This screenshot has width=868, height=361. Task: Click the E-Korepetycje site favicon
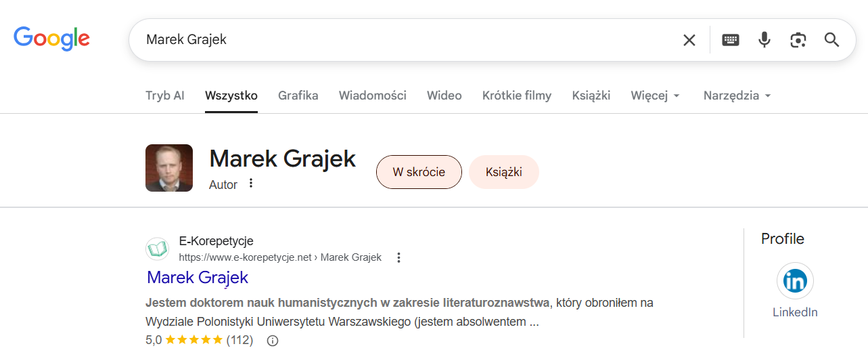(x=157, y=249)
